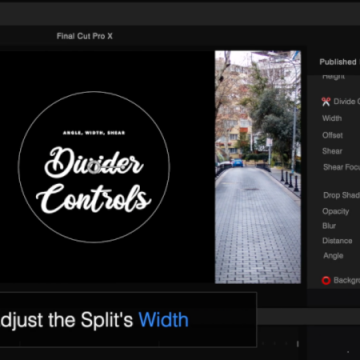Click the Final Cut Pro X title
This screenshot has width=360, height=360.
[x=85, y=36]
